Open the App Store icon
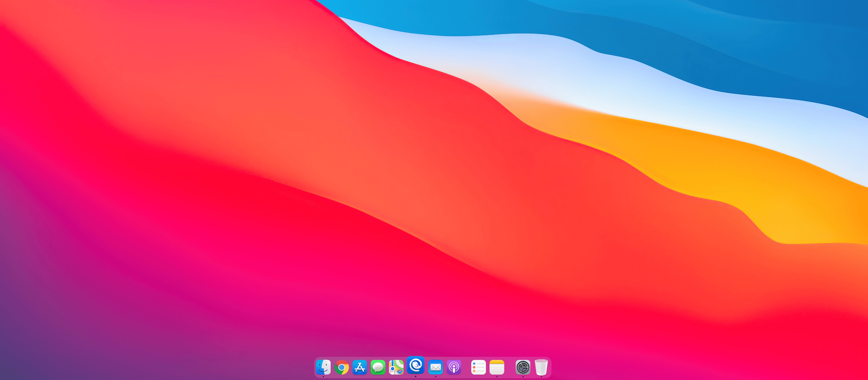Viewport: 868px width, 380px height. (x=360, y=367)
